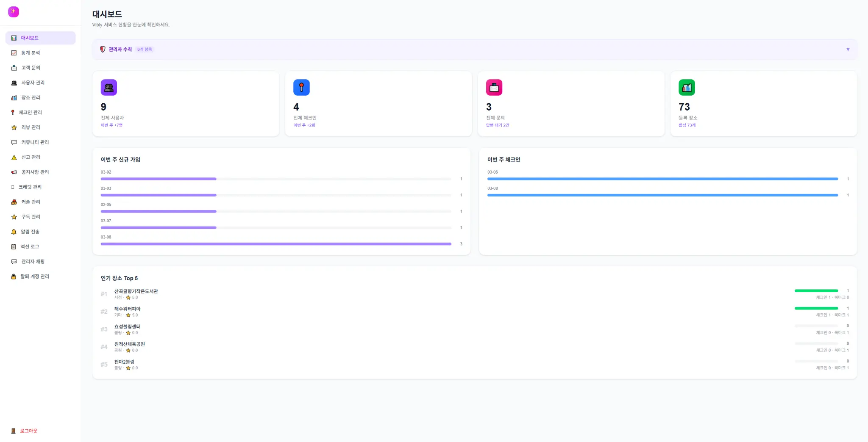Expand 관리자 수칙 with the chevron arrow
Viewport: 868px width, 442px height.
pyautogui.click(x=848, y=50)
